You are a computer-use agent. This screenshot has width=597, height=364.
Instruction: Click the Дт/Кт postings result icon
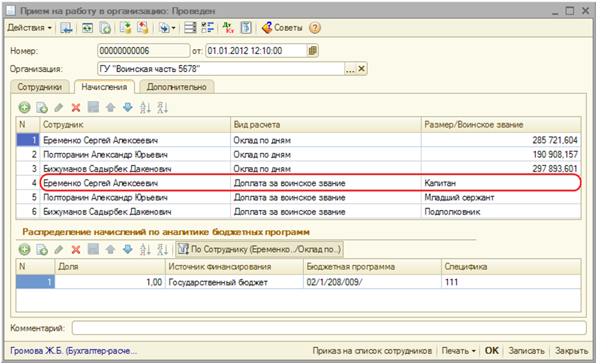pos(228,27)
